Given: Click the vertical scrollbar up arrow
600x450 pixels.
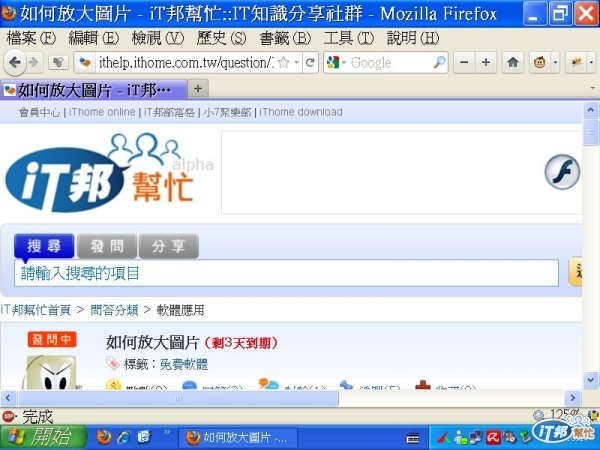Looking at the screenshot, I should [590, 110].
